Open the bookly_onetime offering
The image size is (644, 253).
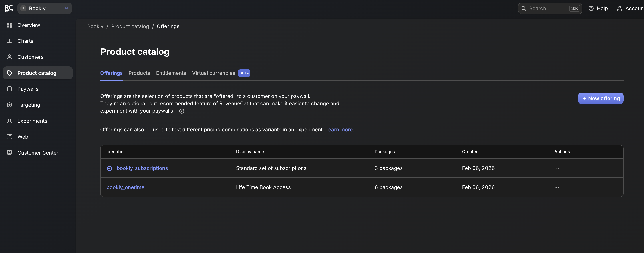[x=125, y=187]
